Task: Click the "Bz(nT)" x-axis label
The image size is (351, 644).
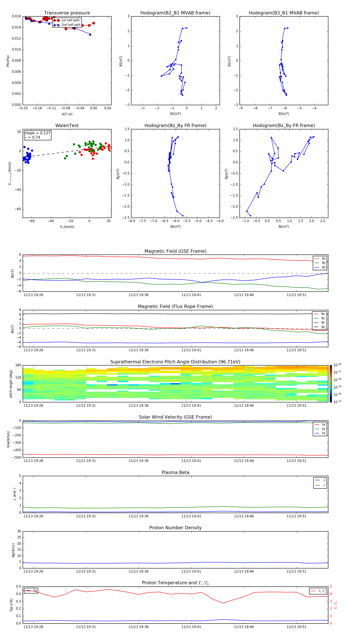Action: click(x=175, y=227)
